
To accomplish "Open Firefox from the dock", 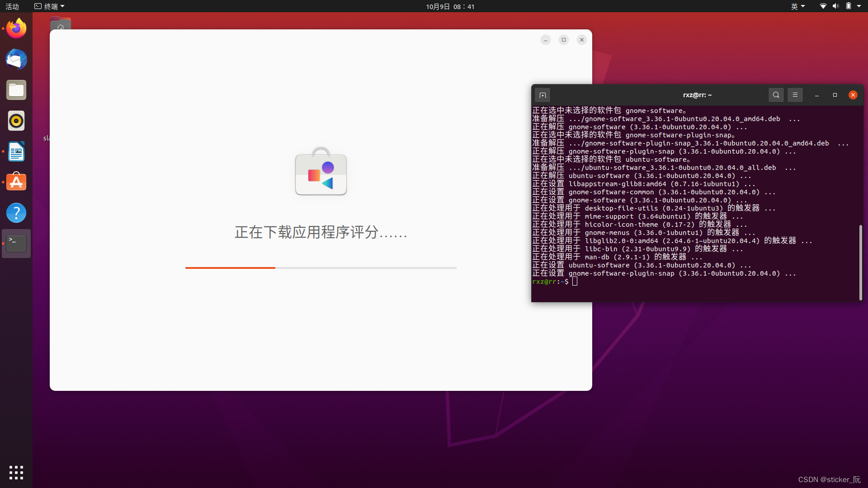I will (16, 28).
